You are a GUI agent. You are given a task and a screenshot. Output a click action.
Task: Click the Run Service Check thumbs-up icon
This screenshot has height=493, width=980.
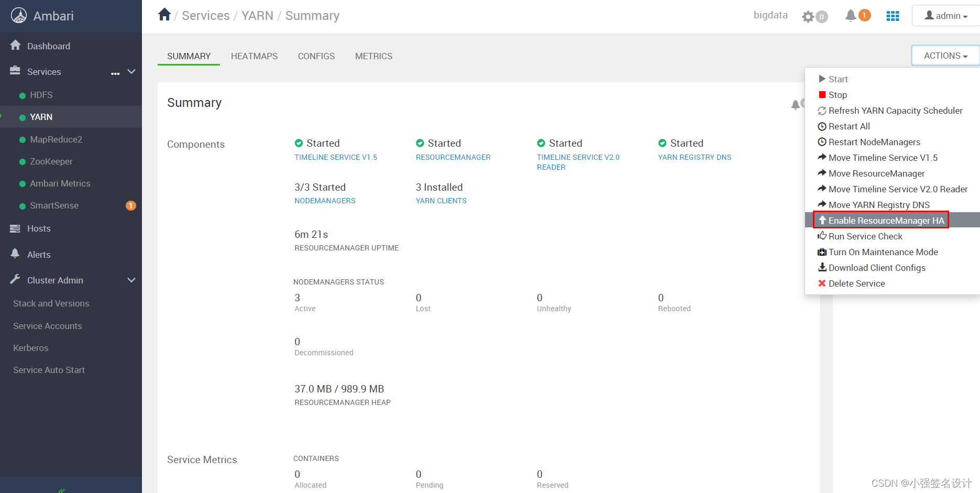point(822,236)
